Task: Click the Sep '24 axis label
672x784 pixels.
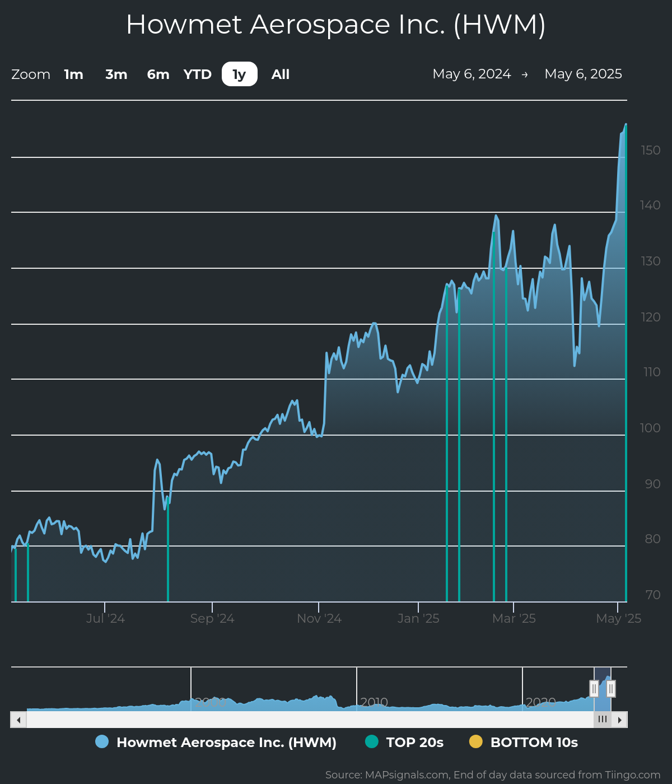Action: 212,619
